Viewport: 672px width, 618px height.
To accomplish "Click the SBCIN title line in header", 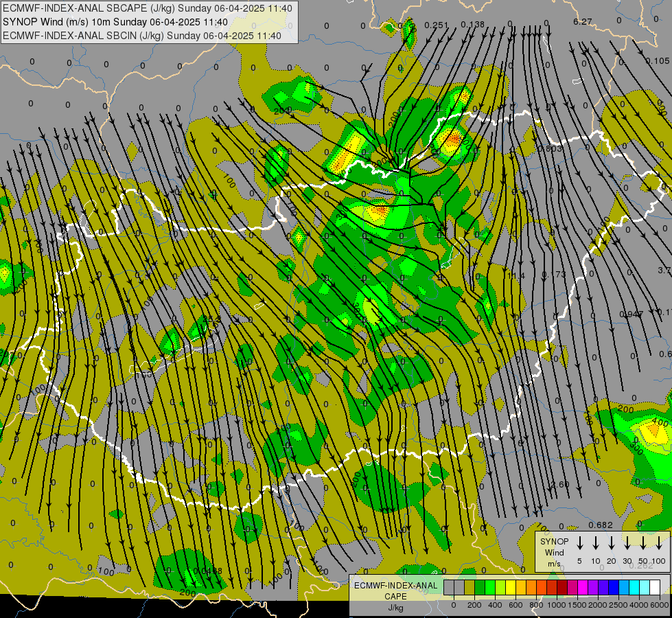I will (142, 36).
